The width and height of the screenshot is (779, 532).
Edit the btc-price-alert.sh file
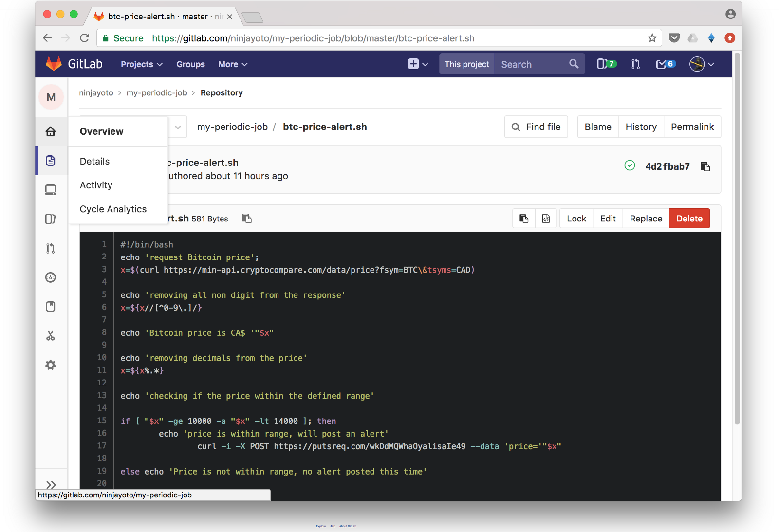(x=608, y=219)
